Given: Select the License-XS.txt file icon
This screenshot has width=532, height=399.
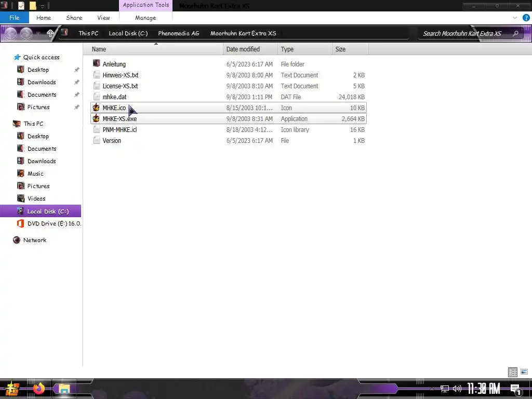Looking at the screenshot, I should click(97, 86).
